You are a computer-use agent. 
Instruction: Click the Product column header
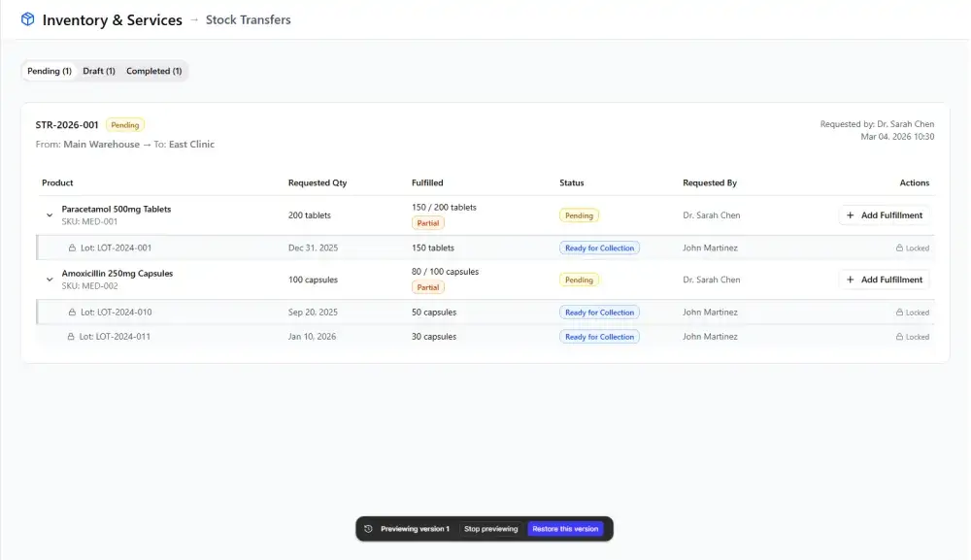coord(57,182)
